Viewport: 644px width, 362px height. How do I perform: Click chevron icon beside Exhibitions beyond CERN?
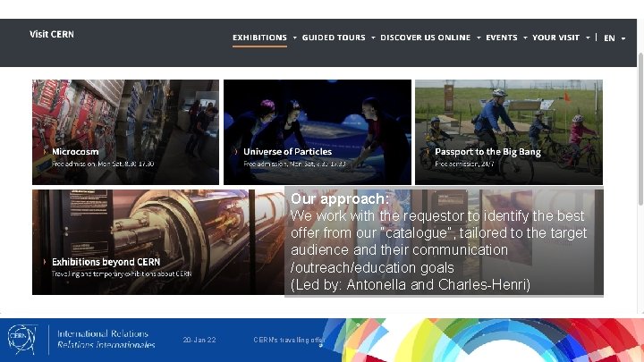[x=45, y=261]
